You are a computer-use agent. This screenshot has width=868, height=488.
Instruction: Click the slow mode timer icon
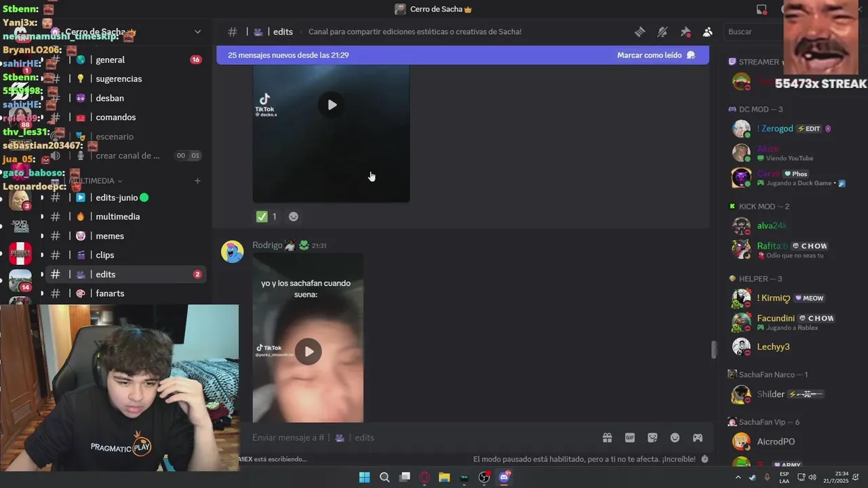705,459
